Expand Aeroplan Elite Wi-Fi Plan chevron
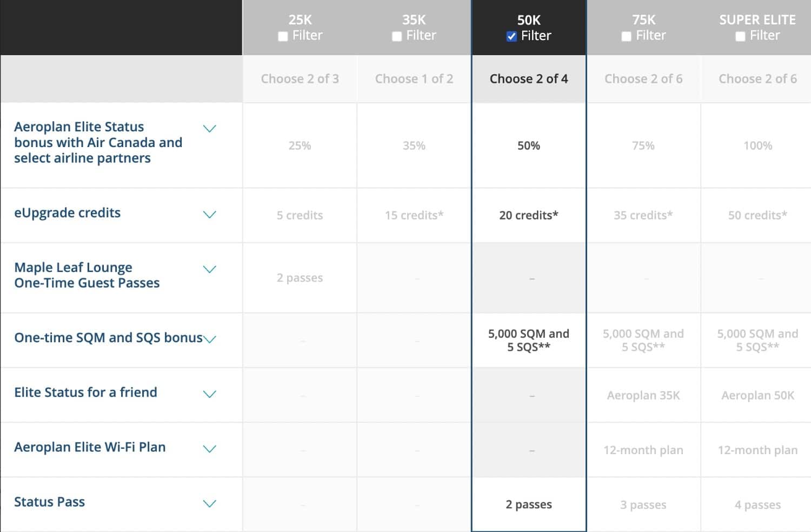The width and height of the screenshot is (811, 532). pos(209,449)
